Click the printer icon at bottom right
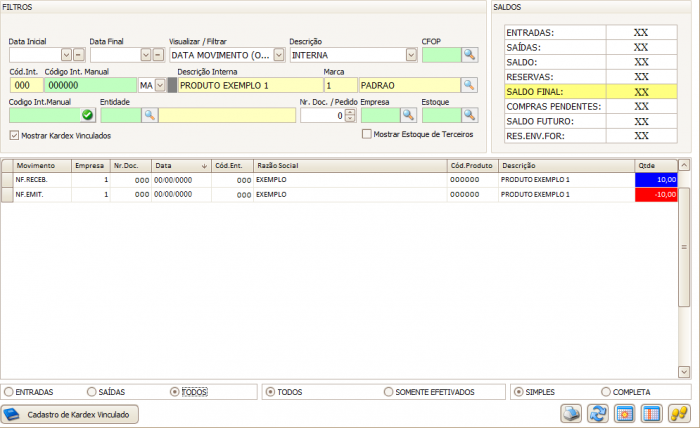 pyautogui.click(x=571, y=413)
